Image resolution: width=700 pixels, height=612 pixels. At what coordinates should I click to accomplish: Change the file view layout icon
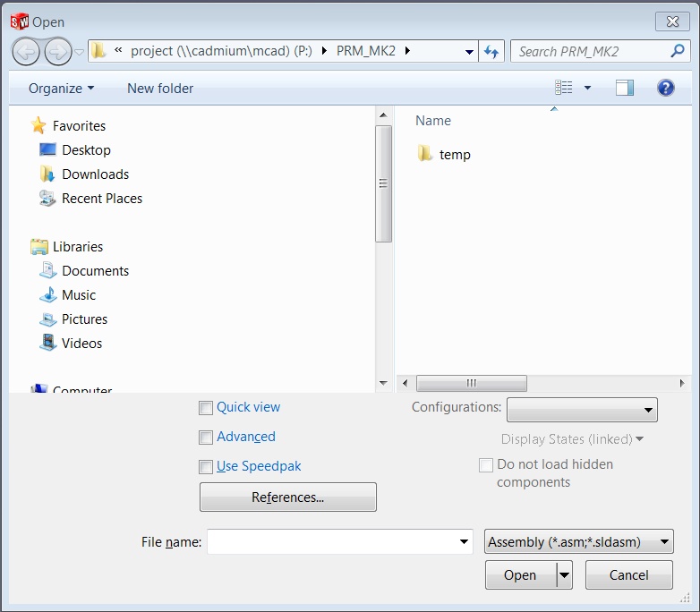point(563,88)
